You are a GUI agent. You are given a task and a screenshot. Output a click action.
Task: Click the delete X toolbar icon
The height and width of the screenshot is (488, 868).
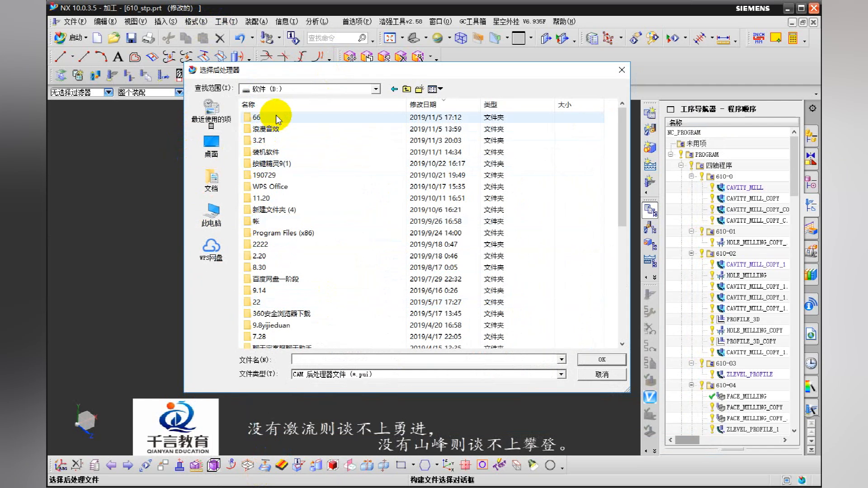tap(220, 38)
